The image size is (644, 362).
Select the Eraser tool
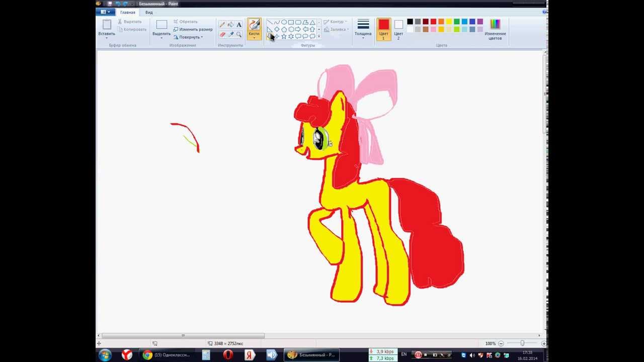pos(222,35)
